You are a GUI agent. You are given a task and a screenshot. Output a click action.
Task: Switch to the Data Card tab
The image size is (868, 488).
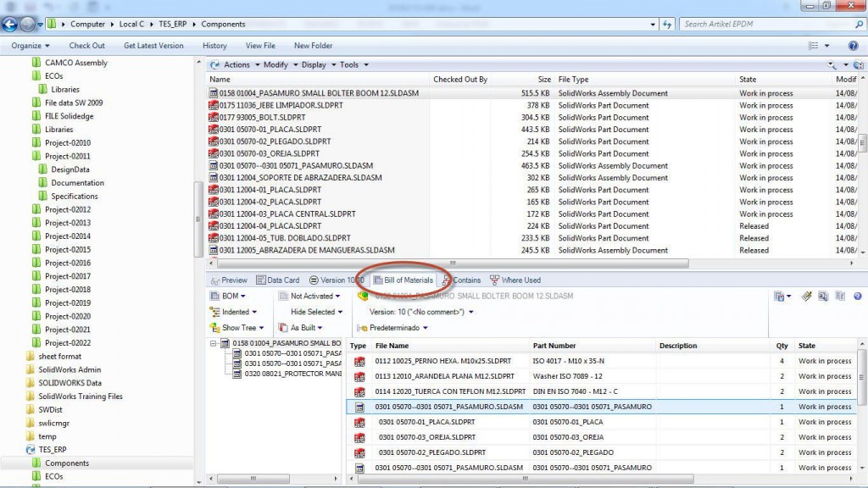tap(277, 280)
